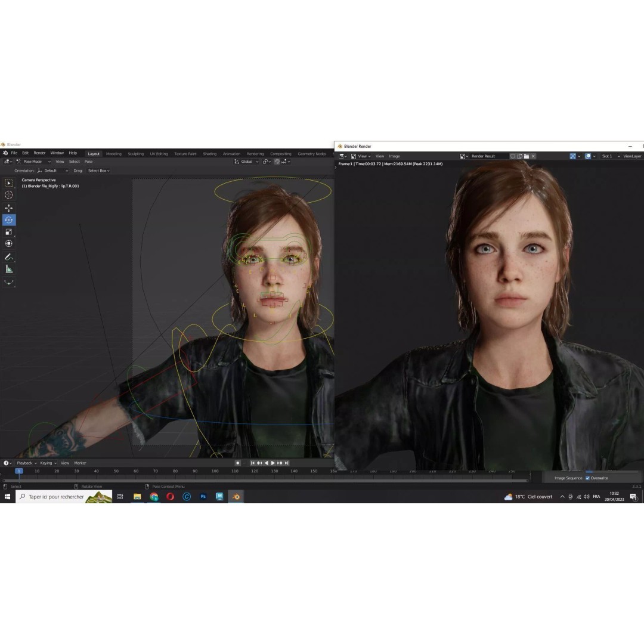Switch to the Compositing workspace tab
Image resolution: width=644 pixels, height=644 pixels.
280,154
